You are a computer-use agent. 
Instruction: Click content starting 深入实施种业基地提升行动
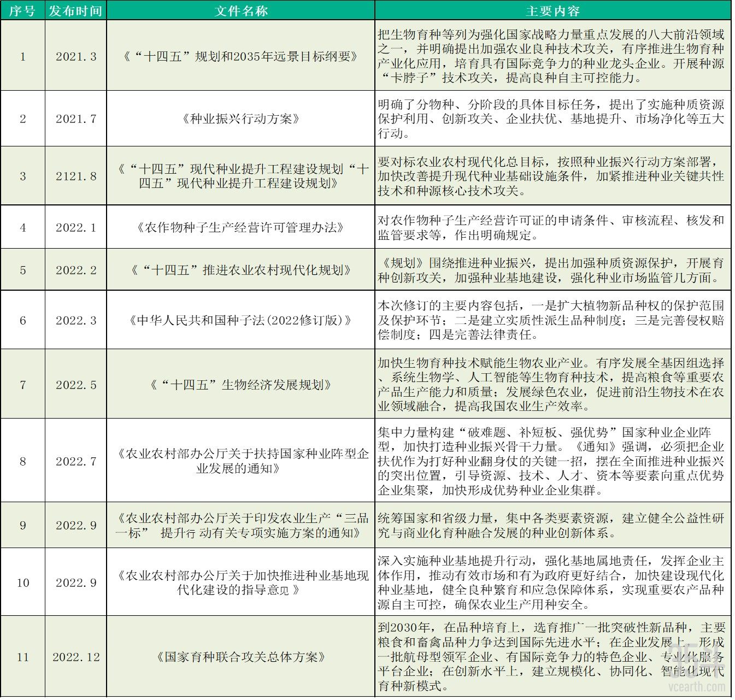[552, 583]
